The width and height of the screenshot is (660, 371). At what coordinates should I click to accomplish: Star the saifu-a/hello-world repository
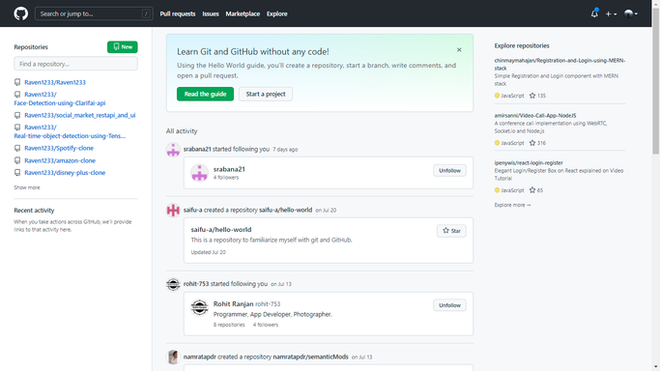pyautogui.click(x=452, y=231)
